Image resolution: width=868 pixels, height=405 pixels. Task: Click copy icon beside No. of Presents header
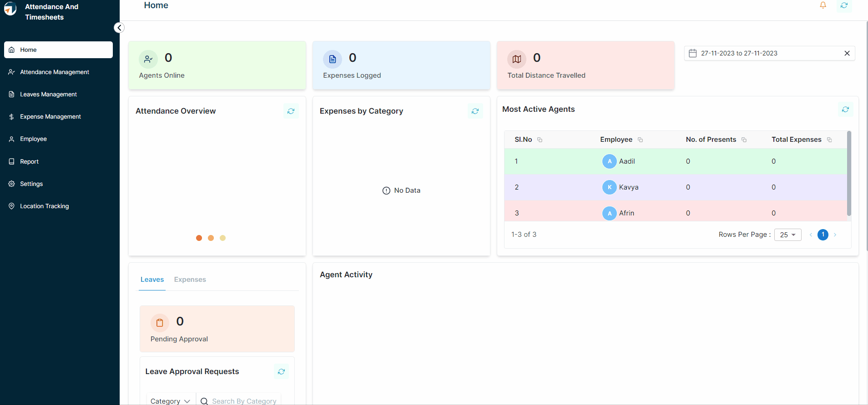744,140
